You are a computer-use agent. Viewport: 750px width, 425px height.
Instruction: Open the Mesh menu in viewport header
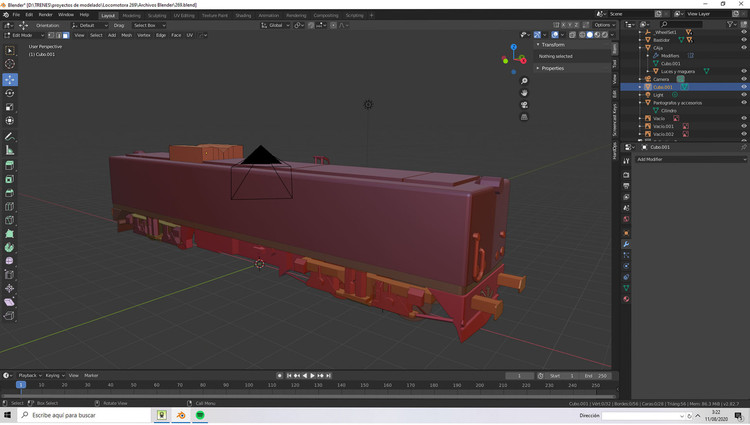pyautogui.click(x=126, y=35)
